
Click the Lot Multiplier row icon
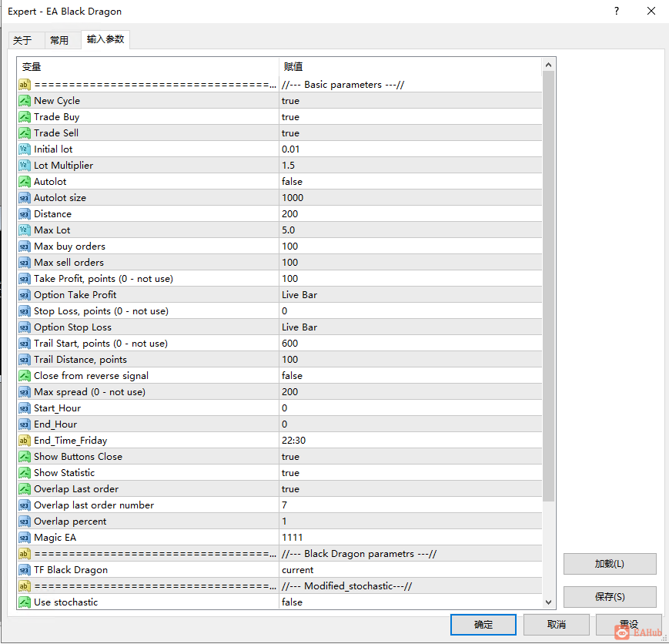25,166
